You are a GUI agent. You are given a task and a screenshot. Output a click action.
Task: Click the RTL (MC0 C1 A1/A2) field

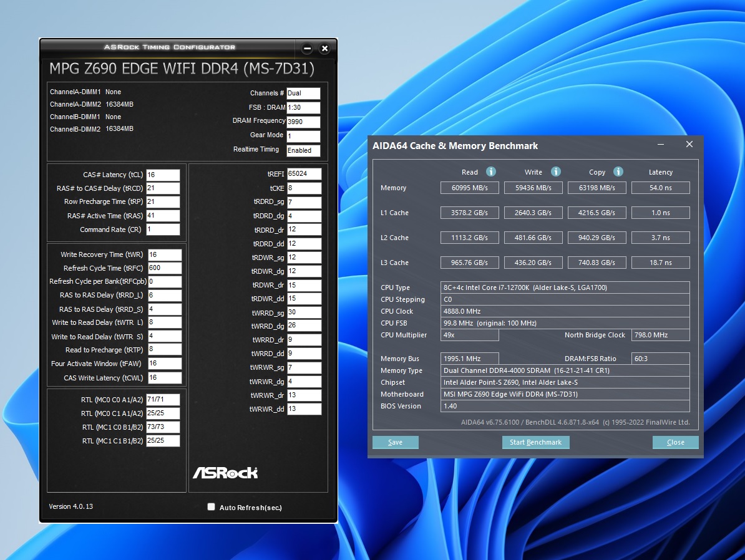tap(163, 413)
